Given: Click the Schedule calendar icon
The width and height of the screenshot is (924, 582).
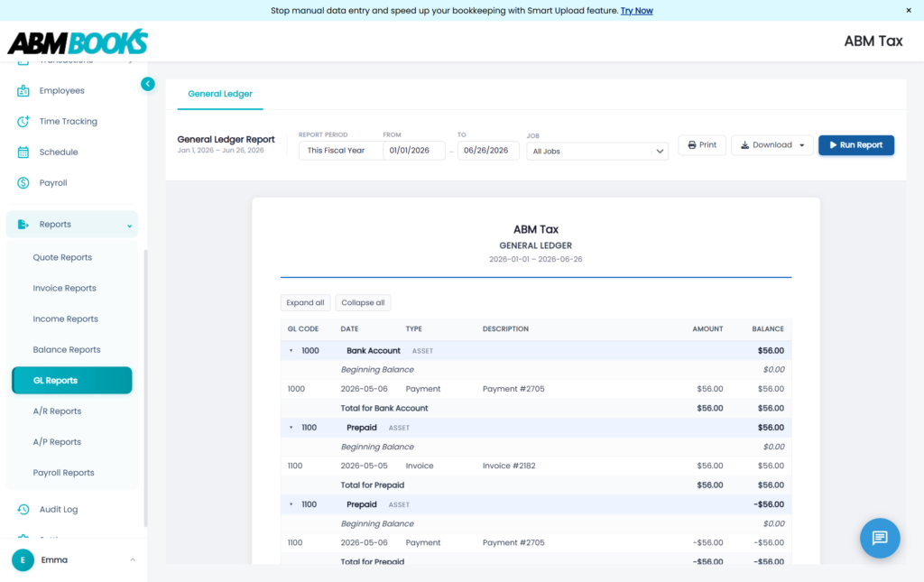Looking at the screenshot, I should tap(23, 152).
